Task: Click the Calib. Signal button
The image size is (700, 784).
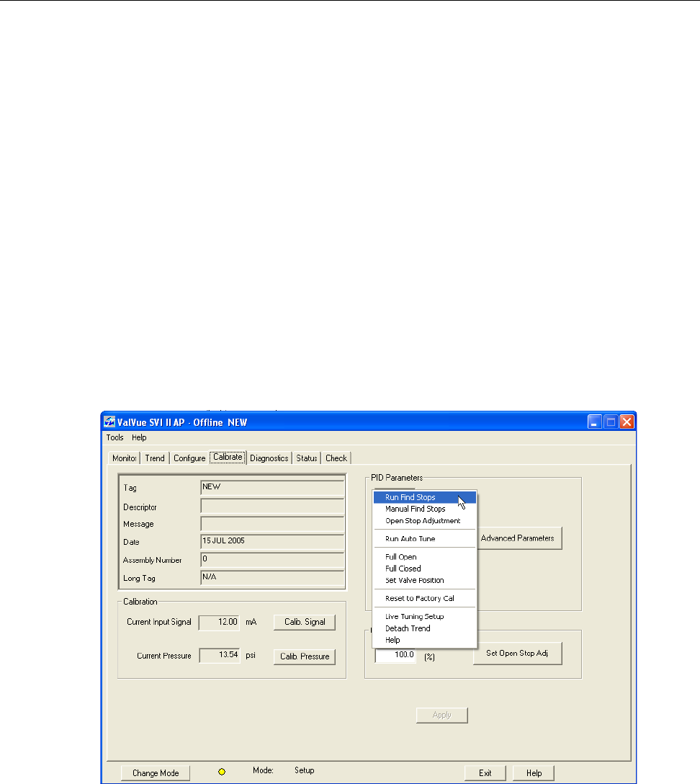Action: [x=305, y=622]
